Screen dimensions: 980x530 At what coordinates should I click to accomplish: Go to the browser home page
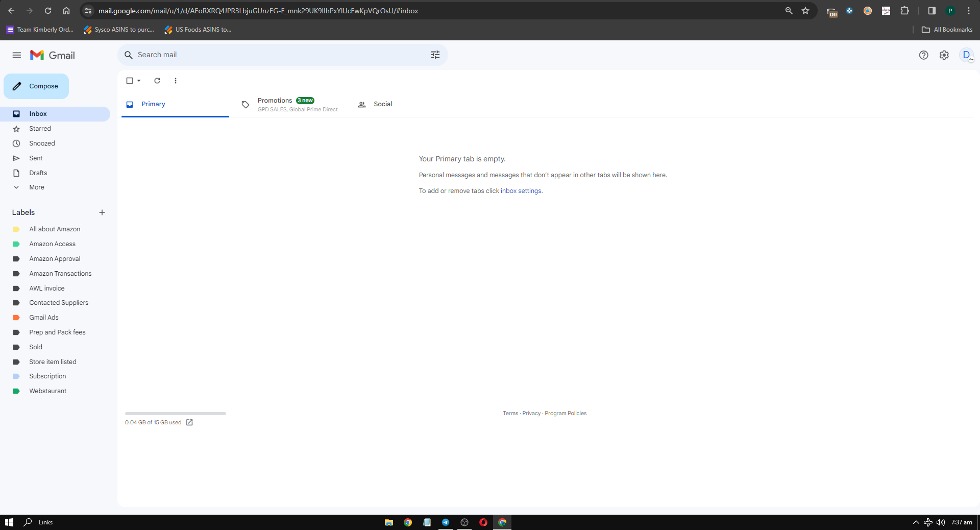click(66, 11)
